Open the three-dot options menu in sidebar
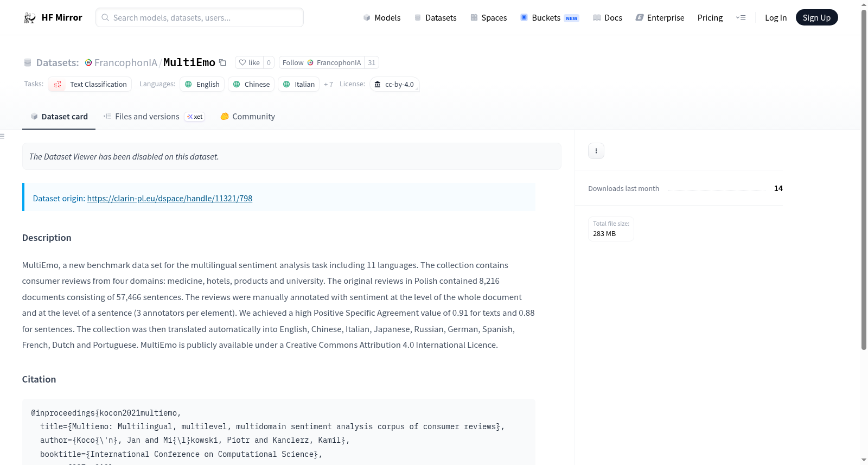 point(596,151)
